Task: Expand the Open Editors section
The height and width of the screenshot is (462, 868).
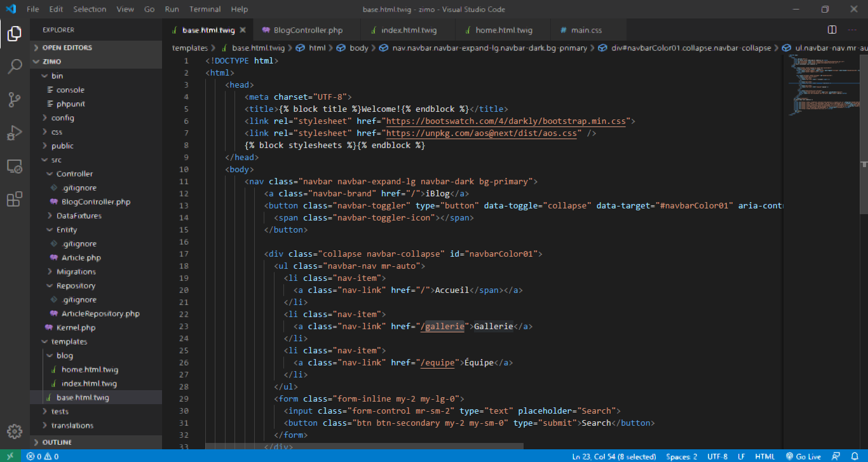Action: (67, 48)
